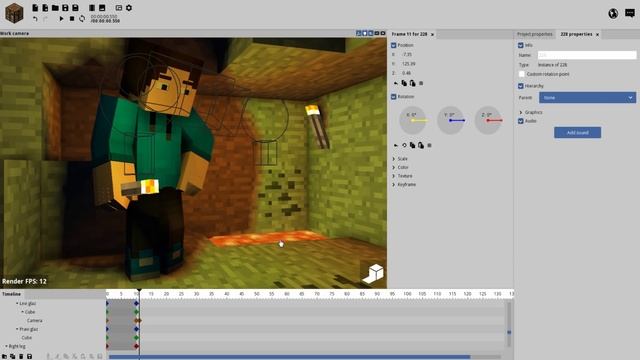The height and width of the screenshot is (360, 640).
Task: Click the timeline save object icon
Action: click(29, 356)
